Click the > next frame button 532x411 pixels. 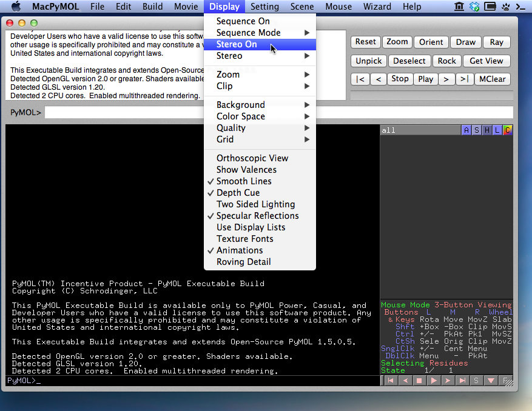[446, 79]
